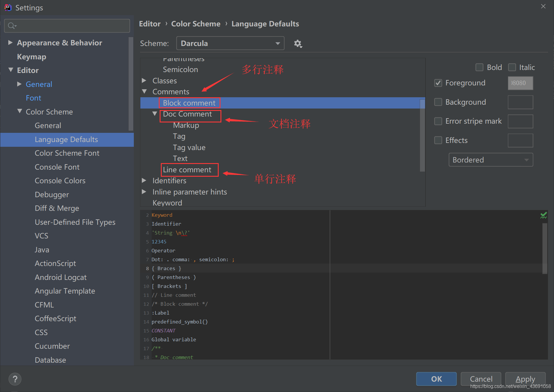
Task: Open VCS color settings
Action: (x=41, y=236)
